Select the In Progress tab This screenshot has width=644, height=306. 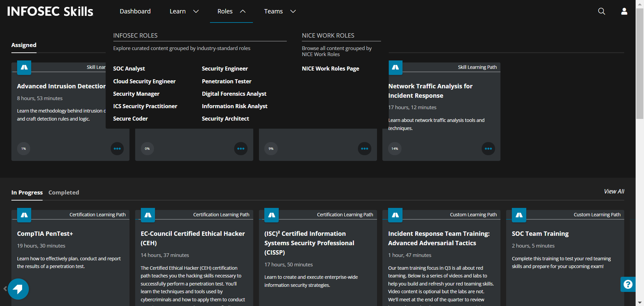pos(27,192)
